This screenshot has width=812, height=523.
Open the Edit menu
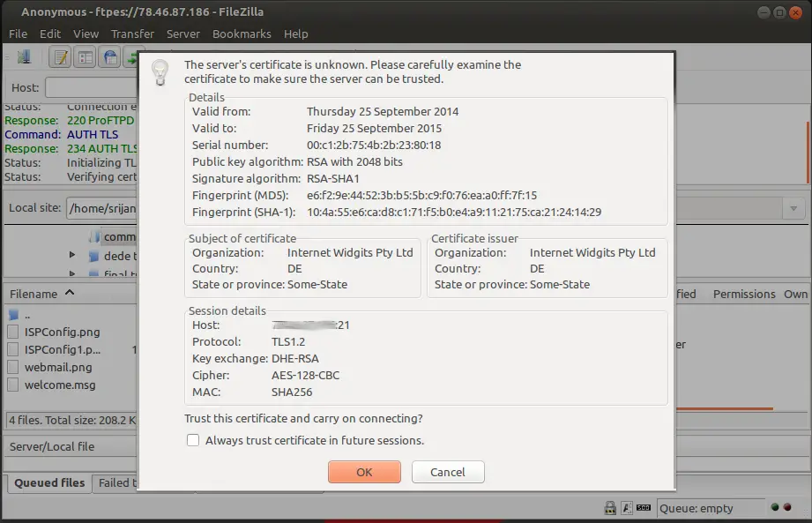pos(50,34)
